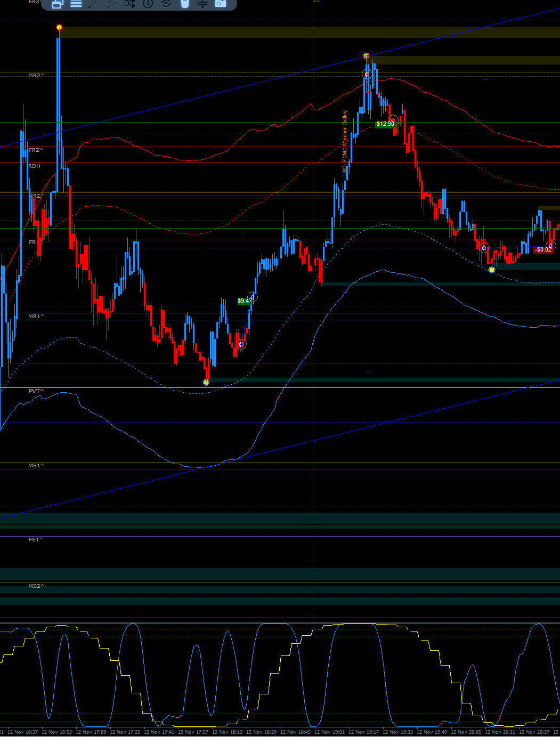Click the MR1^ pivot level label

click(36, 317)
